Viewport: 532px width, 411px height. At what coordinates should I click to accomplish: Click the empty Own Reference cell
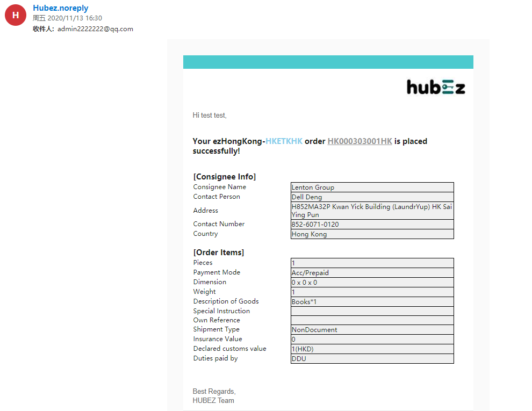point(372,320)
